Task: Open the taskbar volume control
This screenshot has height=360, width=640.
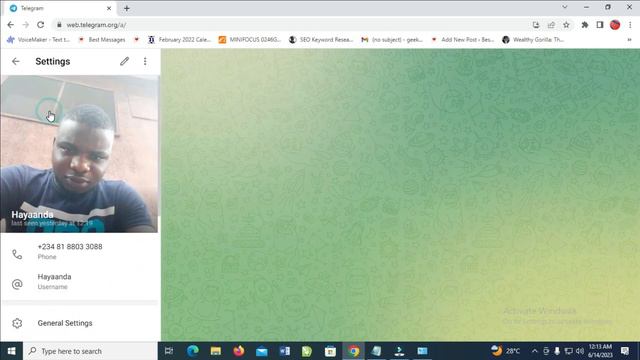Action: click(x=580, y=351)
